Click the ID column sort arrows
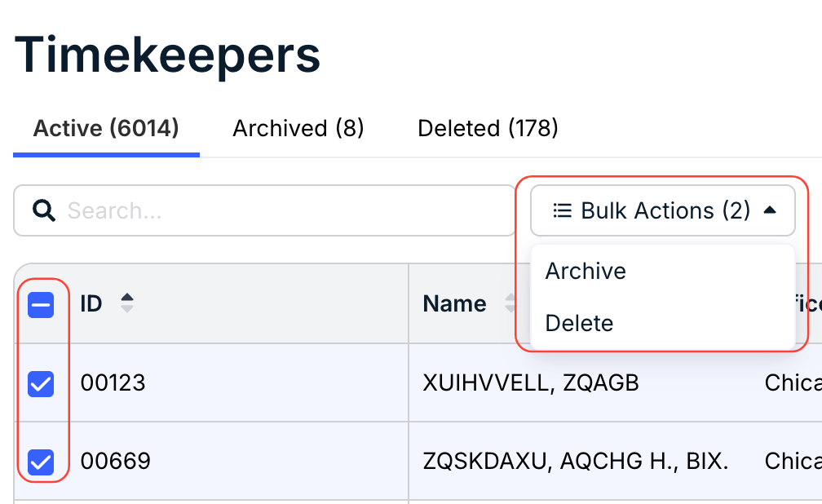822x504 pixels. (127, 303)
